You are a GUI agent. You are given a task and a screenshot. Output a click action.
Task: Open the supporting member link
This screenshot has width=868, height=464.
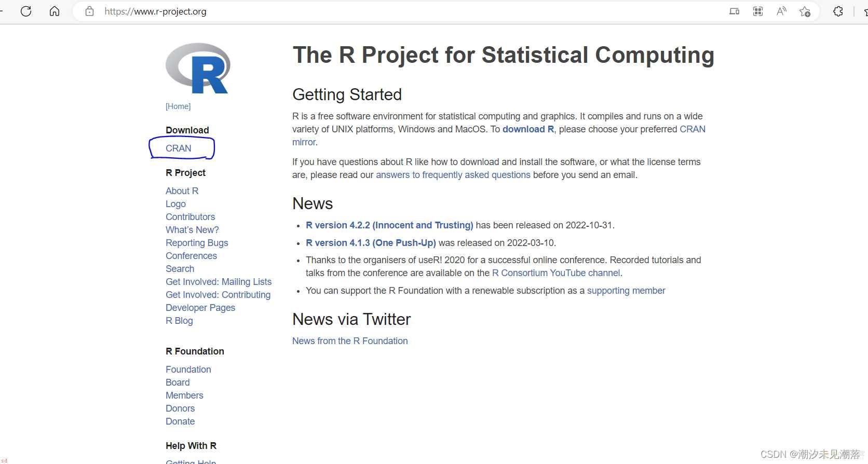pos(626,291)
